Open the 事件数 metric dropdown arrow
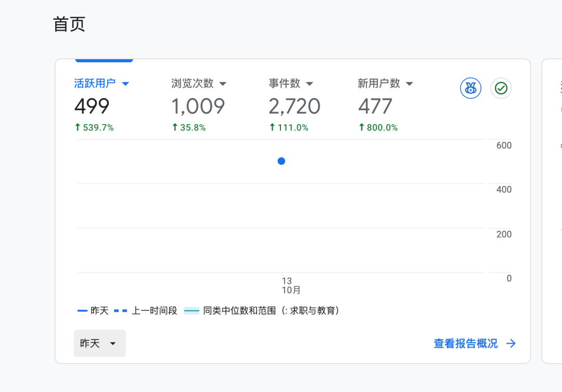The image size is (562, 392). (x=310, y=84)
